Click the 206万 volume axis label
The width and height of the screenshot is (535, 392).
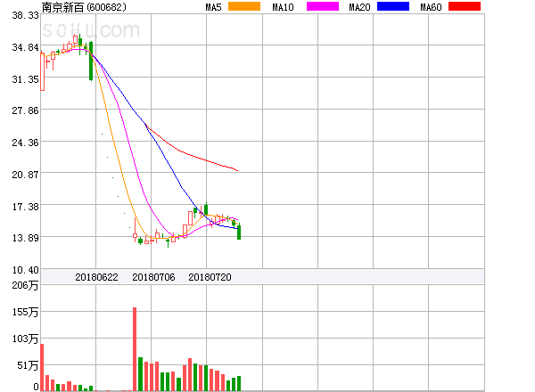25,285
